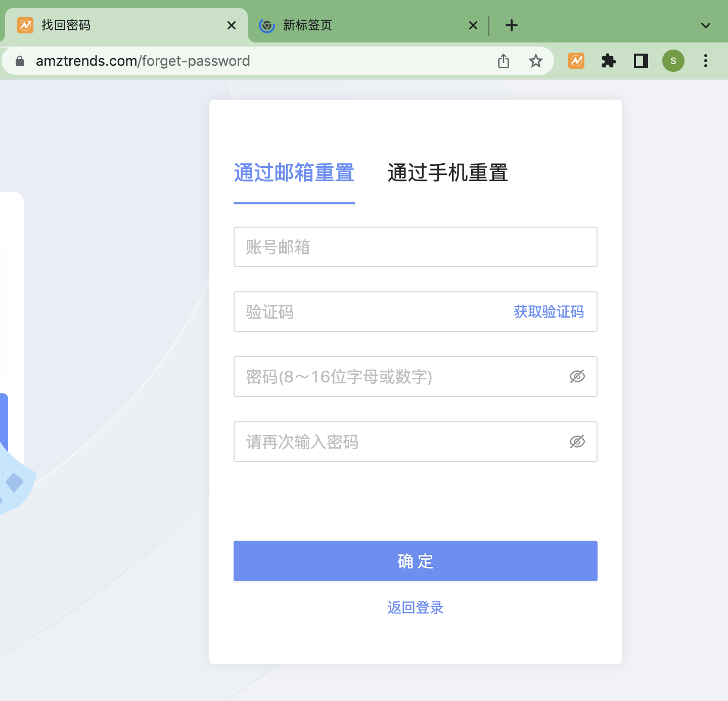
Task: Click the 确定 confirm button
Action: [415, 561]
